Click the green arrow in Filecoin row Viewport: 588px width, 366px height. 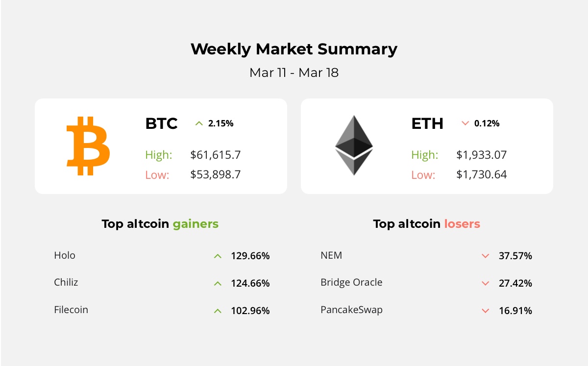click(x=218, y=311)
